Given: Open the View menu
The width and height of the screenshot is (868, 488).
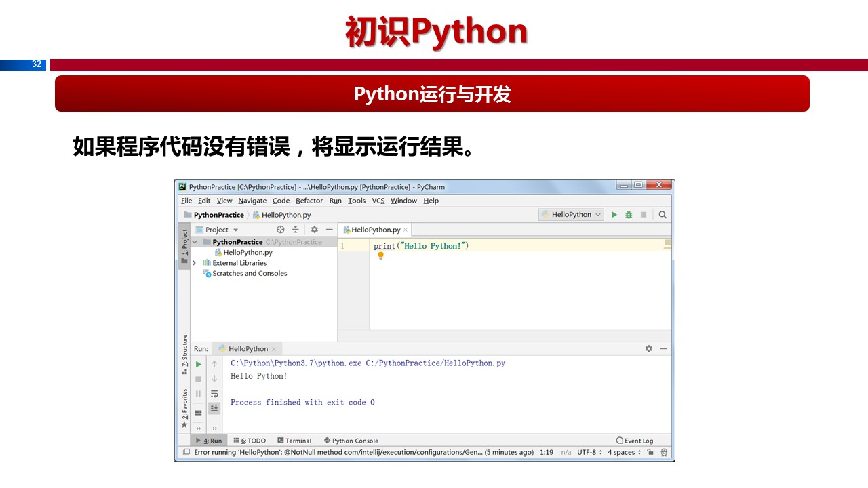Looking at the screenshot, I should click(x=224, y=201).
